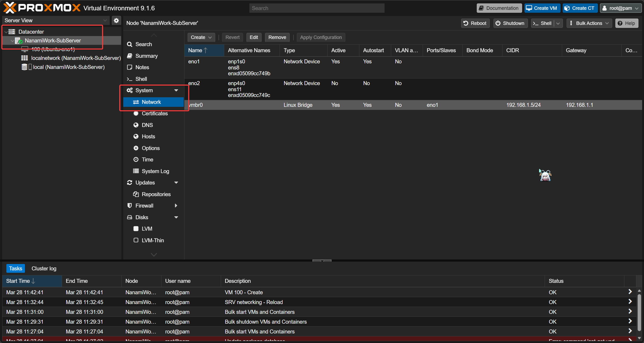Screen dimensions: 644x343
Task: Click the Reboot button
Action: click(x=475, y=23)
